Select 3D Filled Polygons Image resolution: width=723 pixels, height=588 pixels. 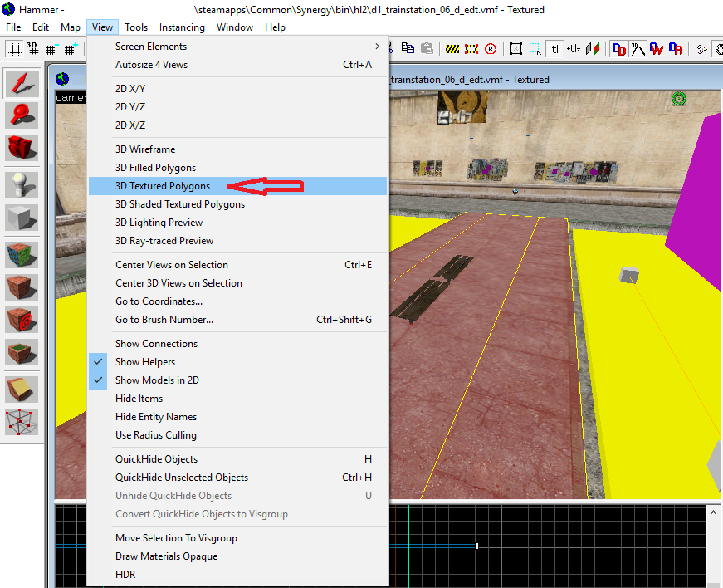[x=238, y=168]
